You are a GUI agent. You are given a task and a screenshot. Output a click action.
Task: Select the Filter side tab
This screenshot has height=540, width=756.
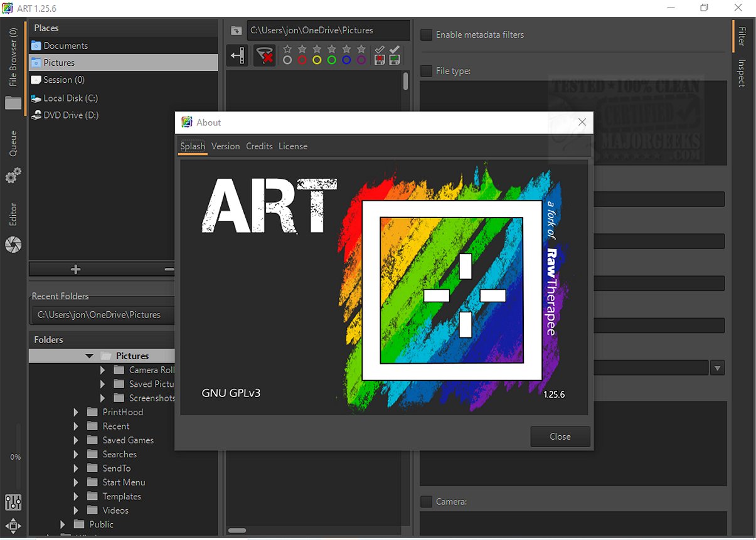(741, 36)
